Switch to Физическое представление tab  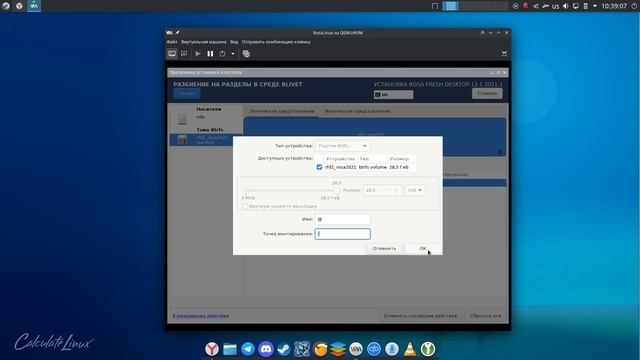click(357, 111)
